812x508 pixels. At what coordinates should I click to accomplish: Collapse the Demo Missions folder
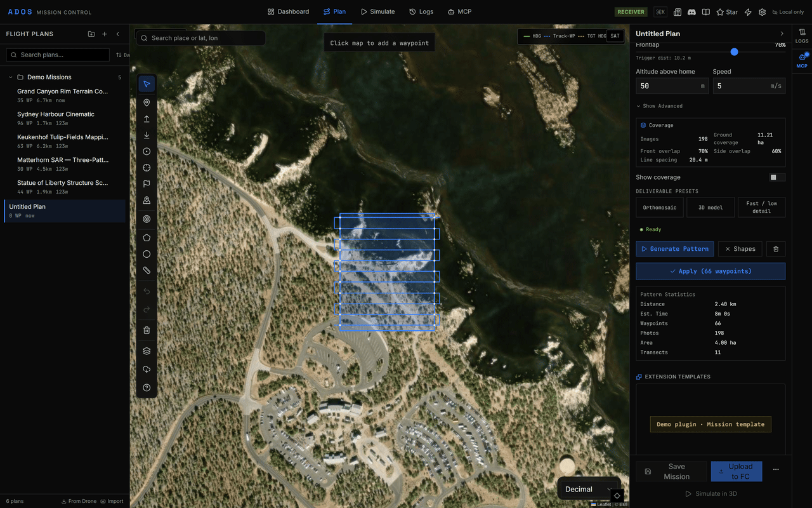click(63, 77)
